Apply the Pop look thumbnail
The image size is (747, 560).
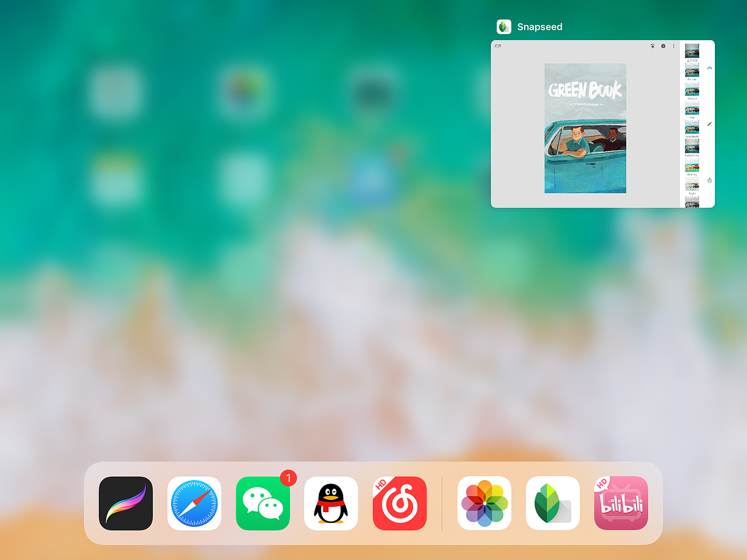click(692, 108)
